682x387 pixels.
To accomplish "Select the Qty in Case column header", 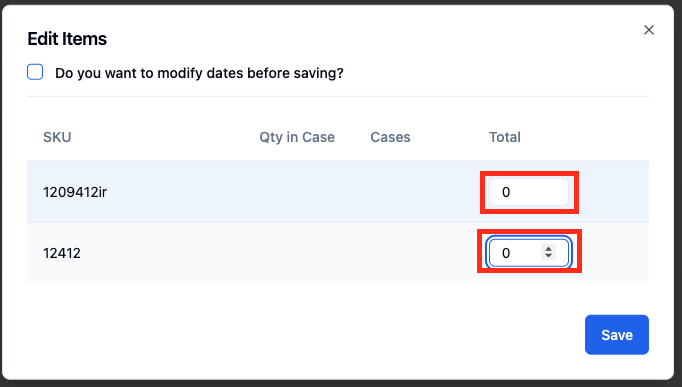I will point(297,137).
